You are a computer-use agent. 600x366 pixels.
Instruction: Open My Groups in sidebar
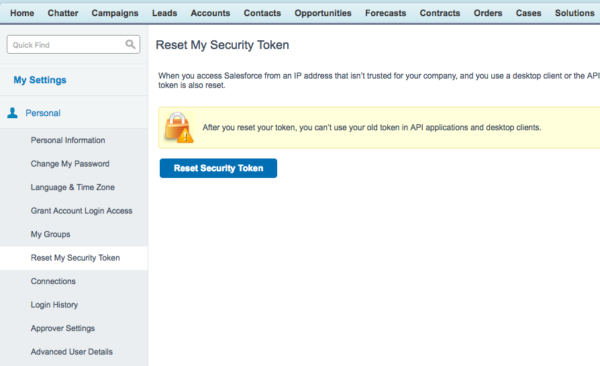[51, 234]
